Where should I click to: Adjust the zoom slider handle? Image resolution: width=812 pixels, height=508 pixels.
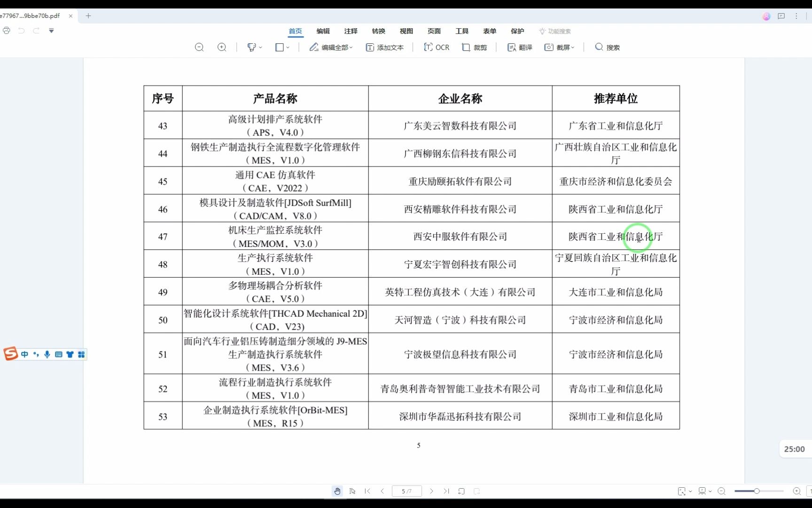757,491
